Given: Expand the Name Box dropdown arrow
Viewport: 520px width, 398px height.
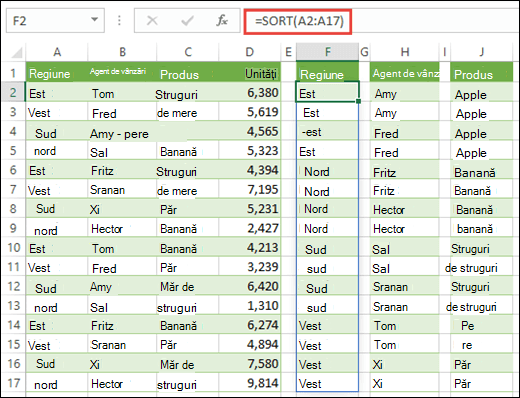Looking at the screenshot, I should coord(95,20).
